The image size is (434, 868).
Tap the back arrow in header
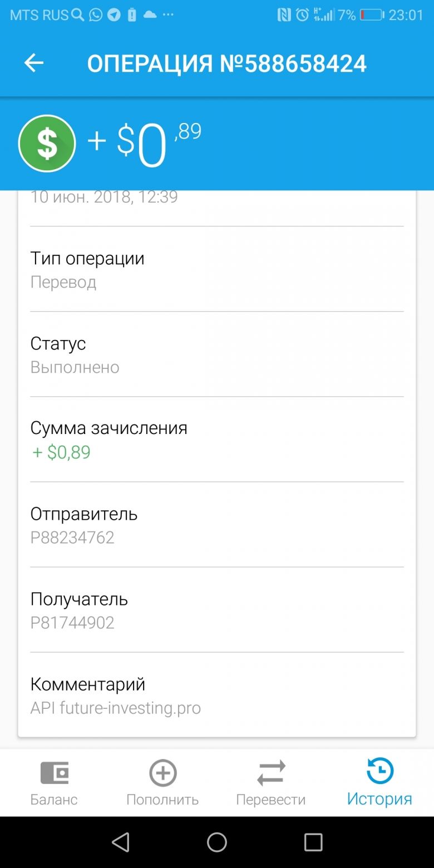point(34,63)
